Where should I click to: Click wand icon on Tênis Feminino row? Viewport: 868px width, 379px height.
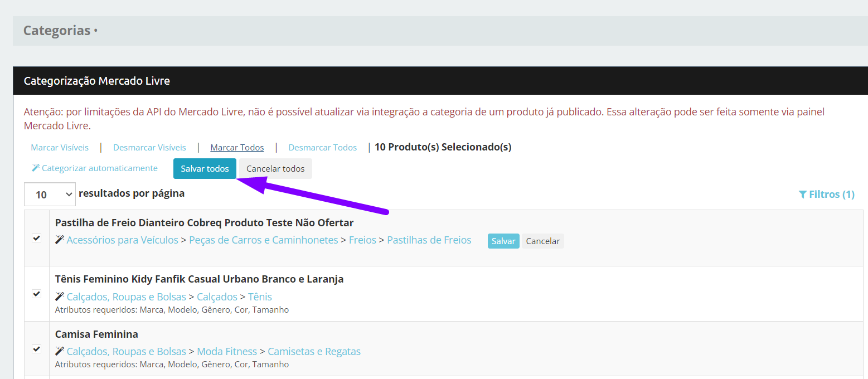(60, 297)
